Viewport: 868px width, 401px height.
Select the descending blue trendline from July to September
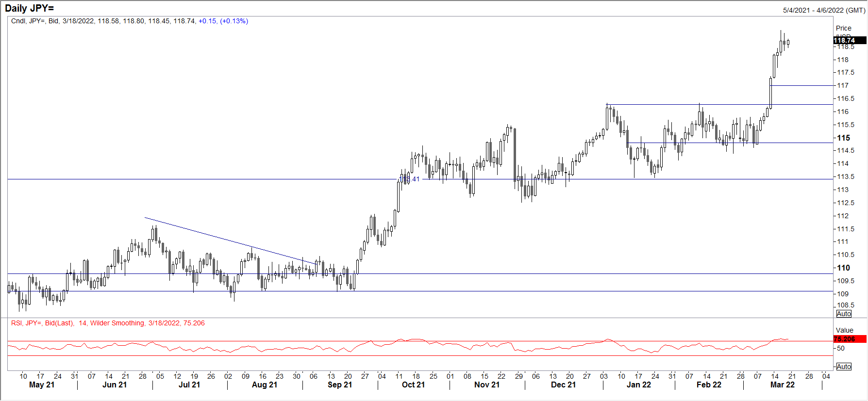tap(230, 241)
